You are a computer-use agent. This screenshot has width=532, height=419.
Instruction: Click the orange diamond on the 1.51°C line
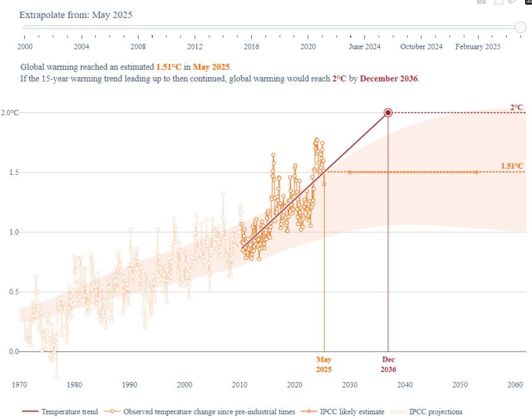pos(349,172)
